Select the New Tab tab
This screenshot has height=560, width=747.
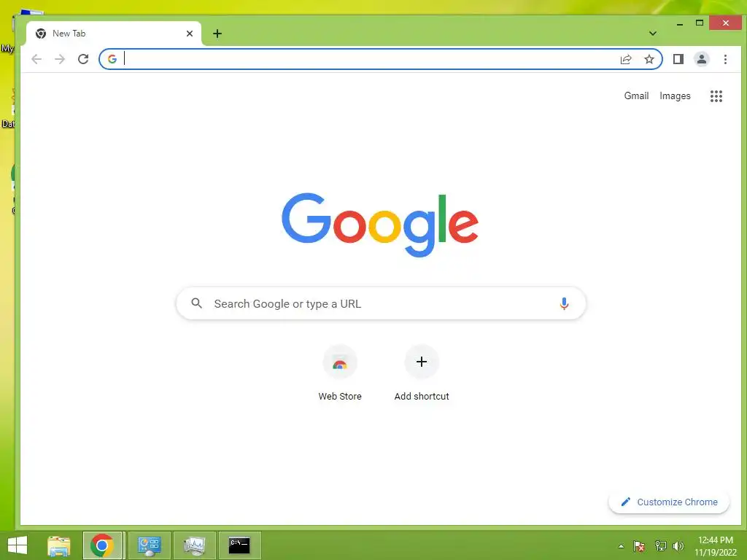(x=115, y=34)
